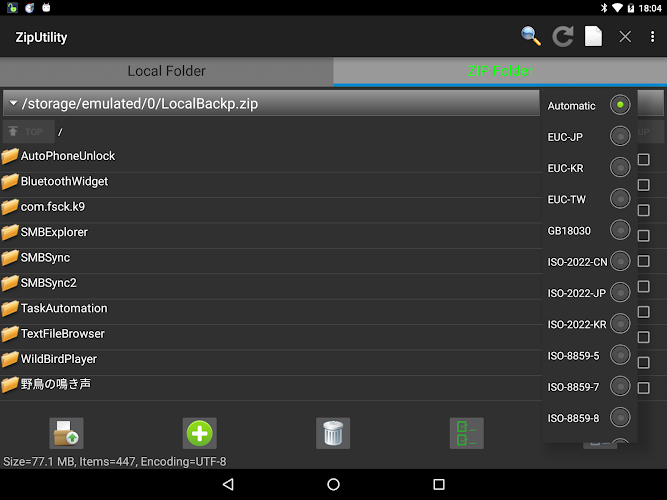Check the 野鳥の鳴き声 row checkbox
The height and width of the screenshot is (500, 667).
(644, 388)
